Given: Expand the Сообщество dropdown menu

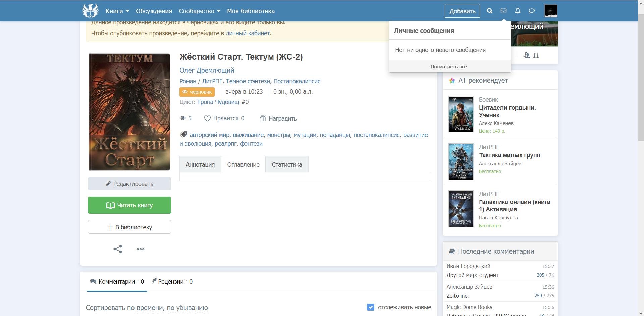Looking at the screenshot, I should (200, 11).
